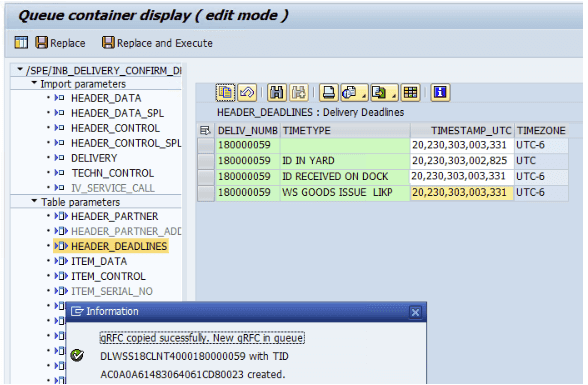
Task: Open the Export dropdown icon
Action: click(x=384, y=92)
